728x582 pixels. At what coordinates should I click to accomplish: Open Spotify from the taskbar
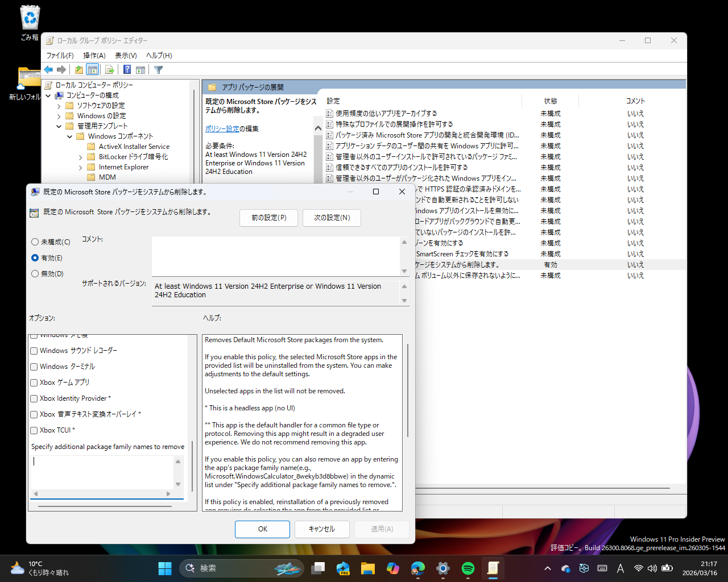coord(468,568)
